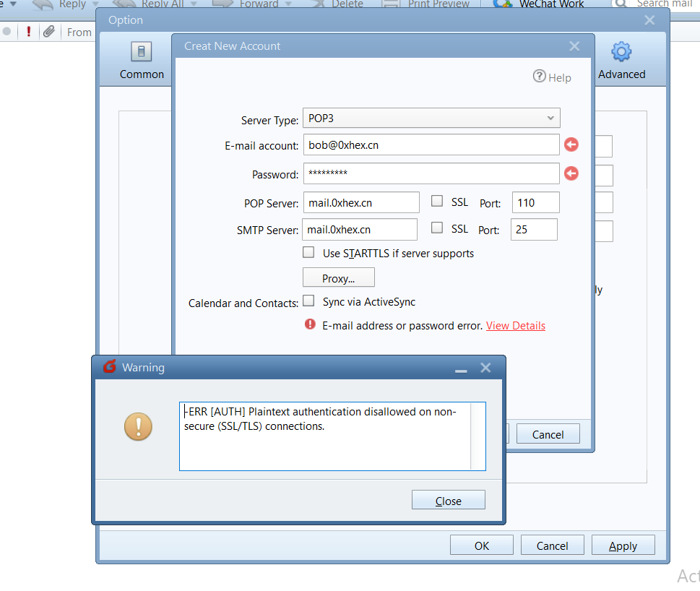
Task: Click the red arrow icon beside E-mail account
Action: coord(571,145)
